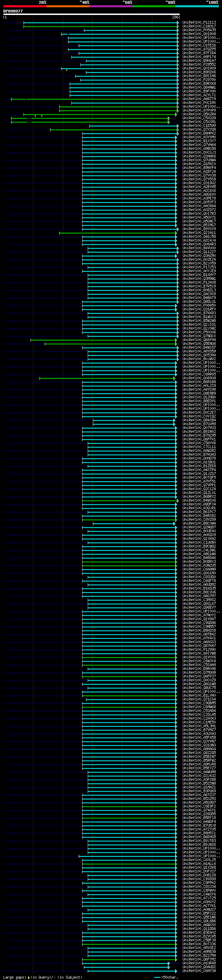
Task: Select hit UniRef100_B4VU00
Action: 199,248
